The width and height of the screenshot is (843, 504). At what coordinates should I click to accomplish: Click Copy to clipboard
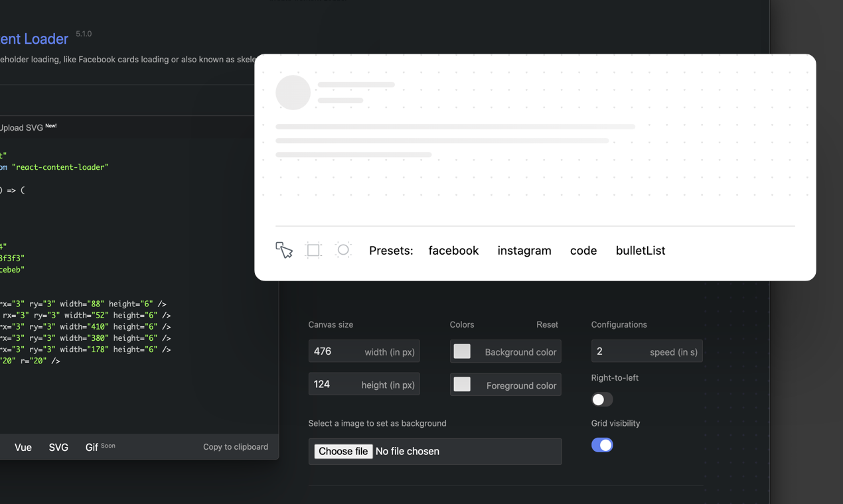pyautogui.click(x=236, y=446)
